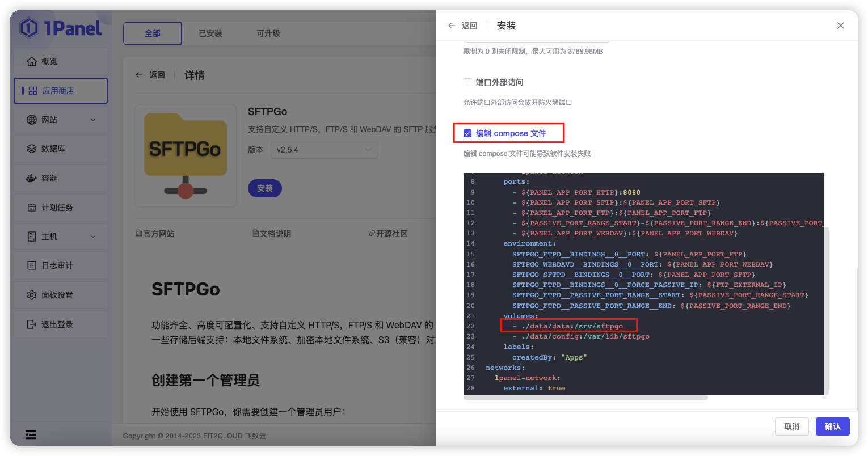
Task: Select 面板设置 in the sidebar menu
Action: (x=61, y=295)
